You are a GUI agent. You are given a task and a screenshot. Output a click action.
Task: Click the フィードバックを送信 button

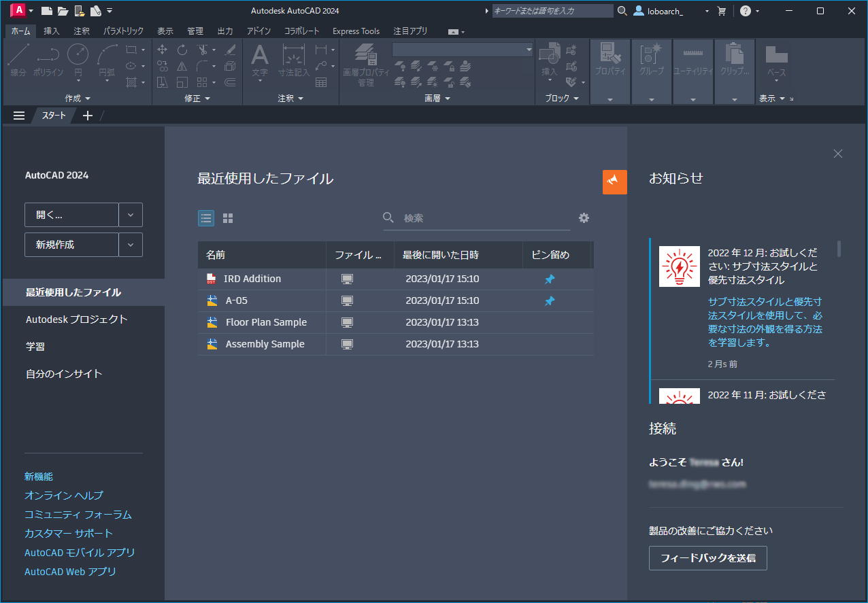tap(708, 558)
